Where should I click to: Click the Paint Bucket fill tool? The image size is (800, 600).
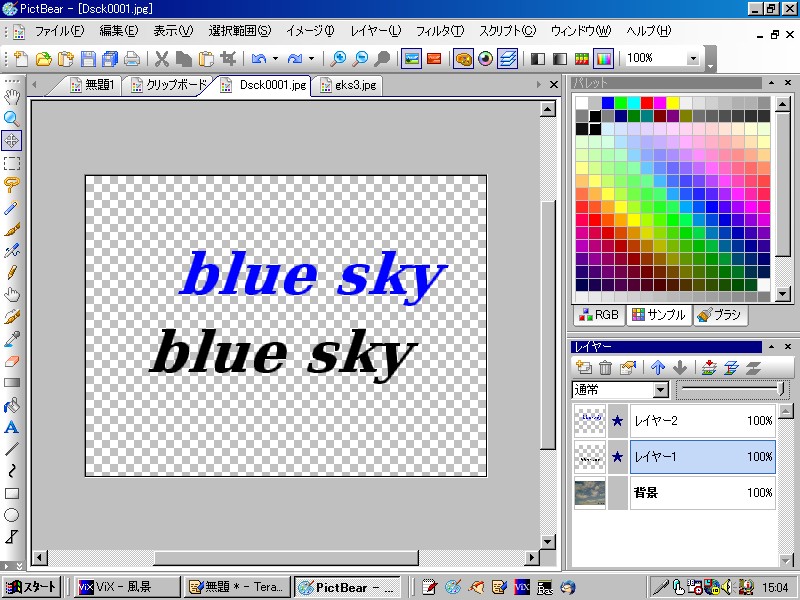point(12,405)
